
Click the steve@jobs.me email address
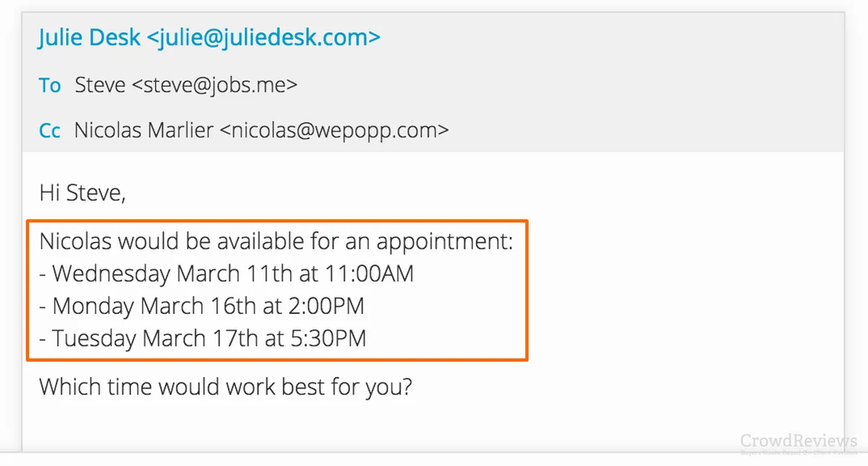214,85
